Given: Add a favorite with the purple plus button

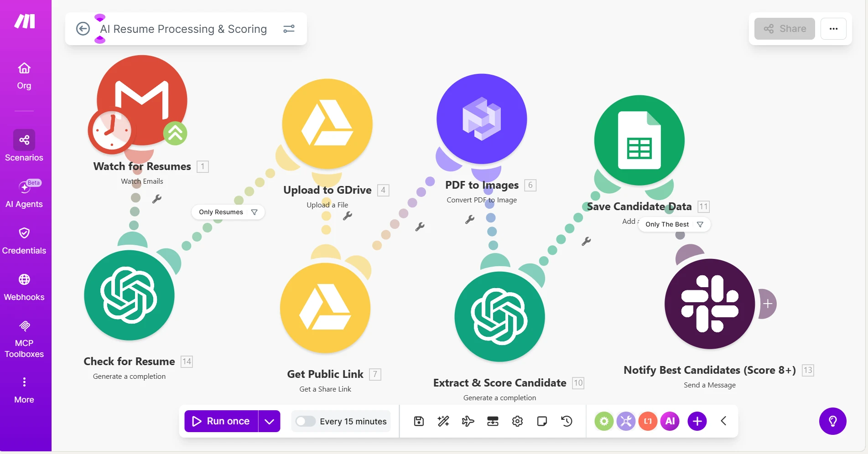Looking at the screenshot, I should (x=697, y=421).
